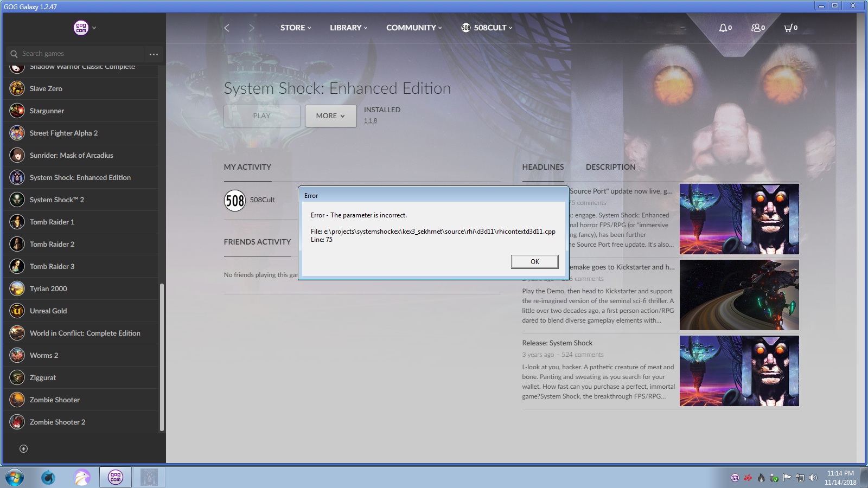
Task: Switch to MY ACTIVITY tab
Action: pos(247,167)
